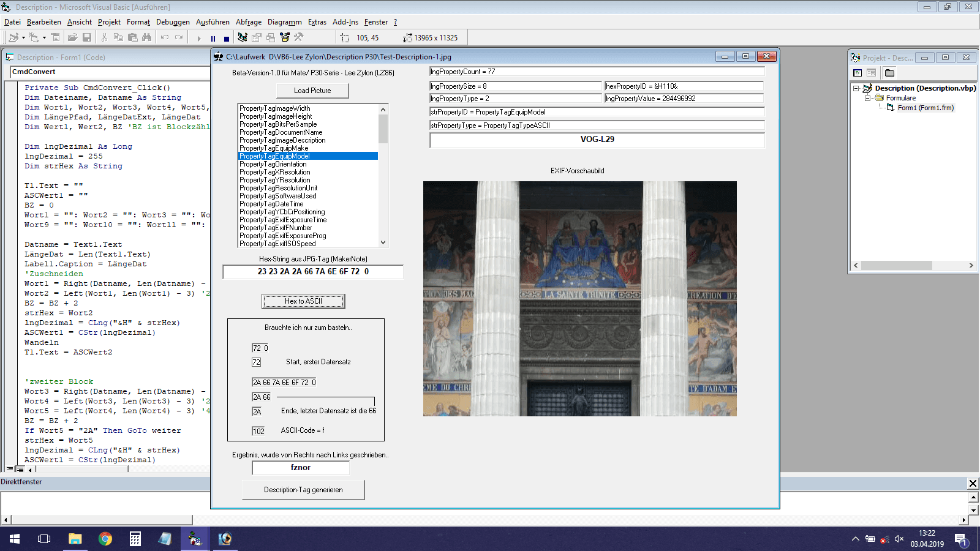Click the hex string text field

tap(313, 272)
